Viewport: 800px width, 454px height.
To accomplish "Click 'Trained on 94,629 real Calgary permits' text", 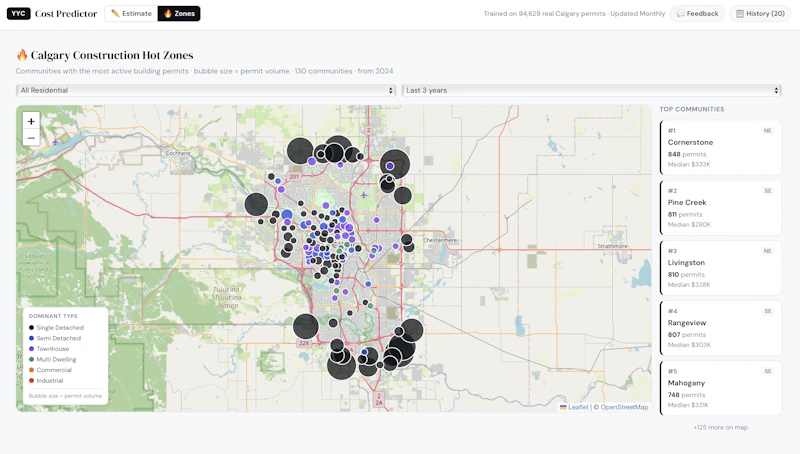I will point(545,14).
